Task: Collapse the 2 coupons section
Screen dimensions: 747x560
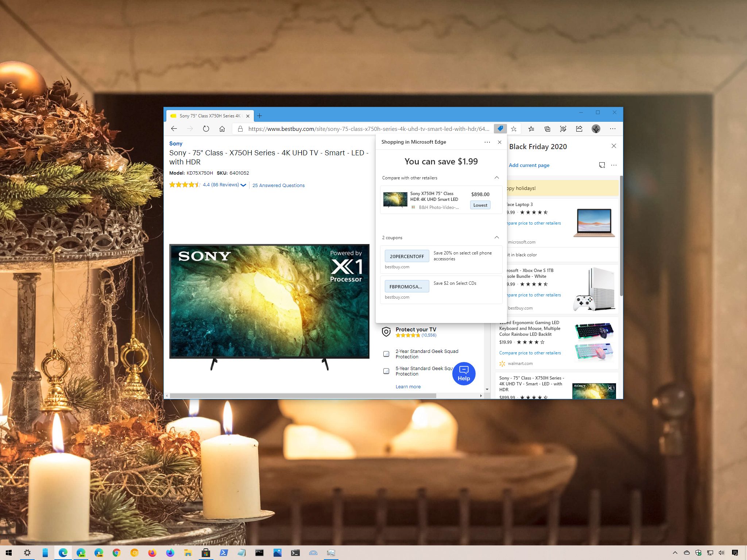Action: 496,237
